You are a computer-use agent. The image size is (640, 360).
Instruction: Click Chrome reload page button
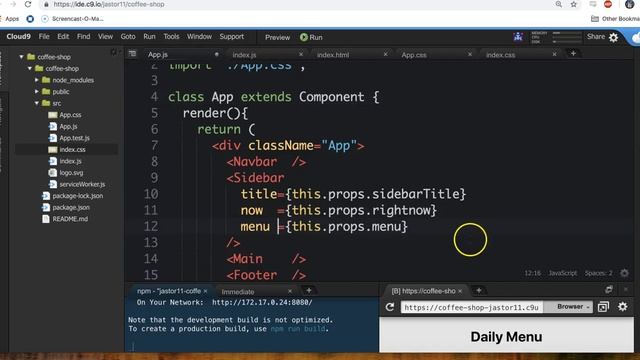click(x=28, y=4)
